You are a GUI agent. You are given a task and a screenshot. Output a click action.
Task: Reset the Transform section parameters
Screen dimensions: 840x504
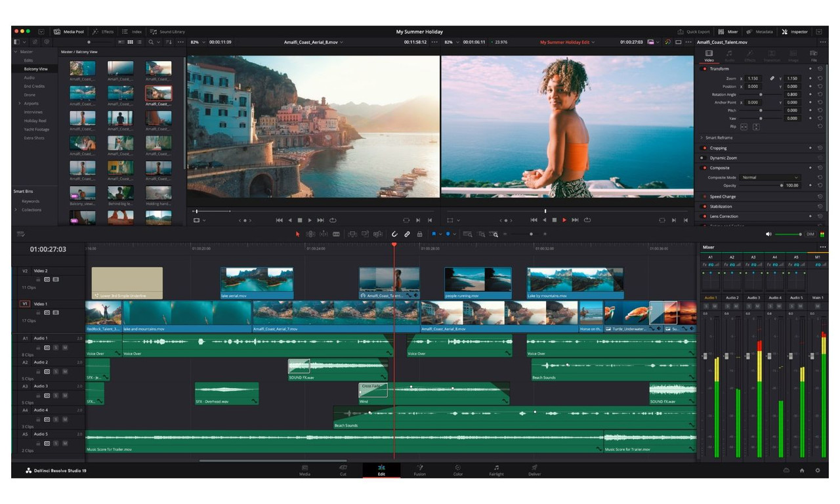tap(820, 69)
